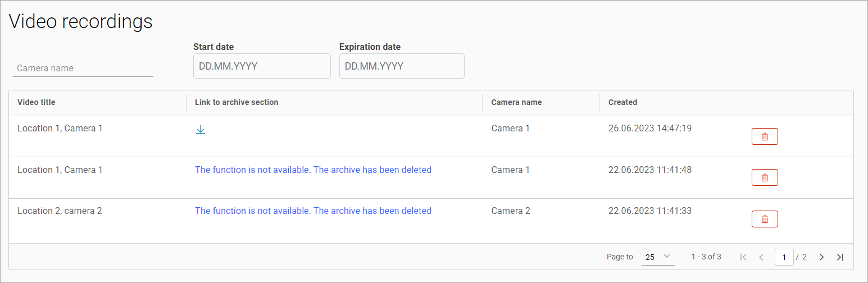The width and height of the screenshot is (868, 283).
Task: Sort by Video title column header
Action: coord(37,102)
